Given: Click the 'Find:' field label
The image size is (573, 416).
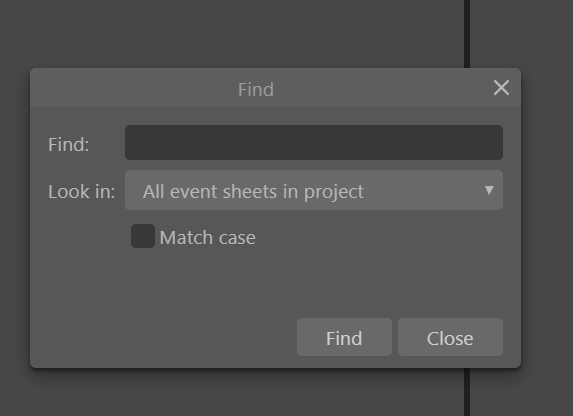Looking at the screenshot, I should coord(69,144).
